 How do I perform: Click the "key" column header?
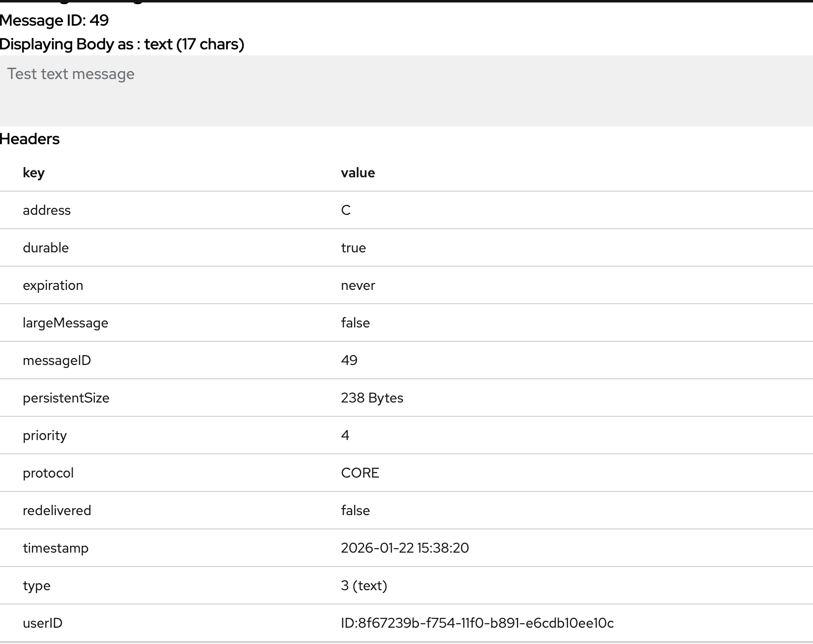tap(34, 173)
